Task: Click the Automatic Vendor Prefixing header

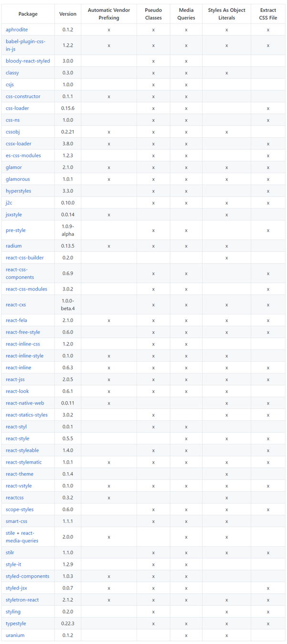Action: (x=109, y=14)
